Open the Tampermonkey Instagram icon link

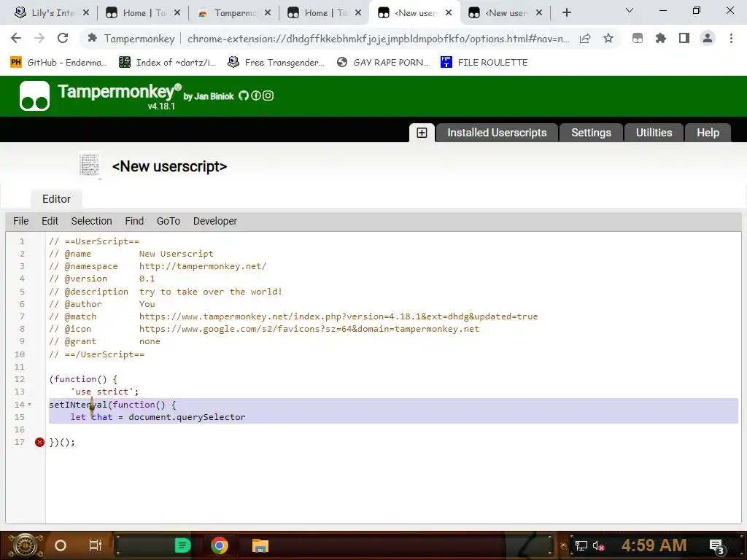268,96
